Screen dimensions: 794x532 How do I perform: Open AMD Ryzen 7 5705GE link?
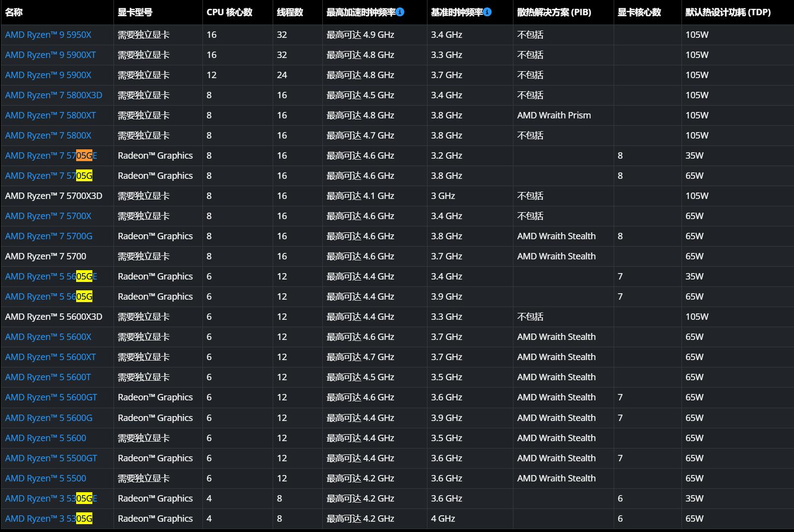point(51,156)
